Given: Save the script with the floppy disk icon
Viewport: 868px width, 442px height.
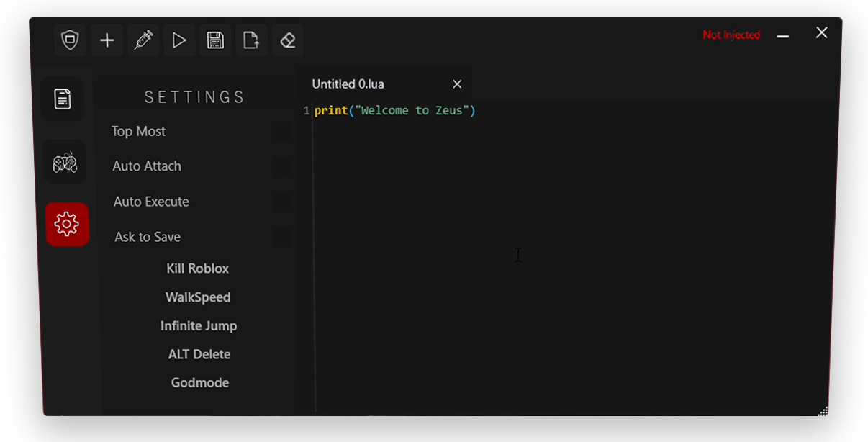Looking at the screenshot, I should pos(215,40).
